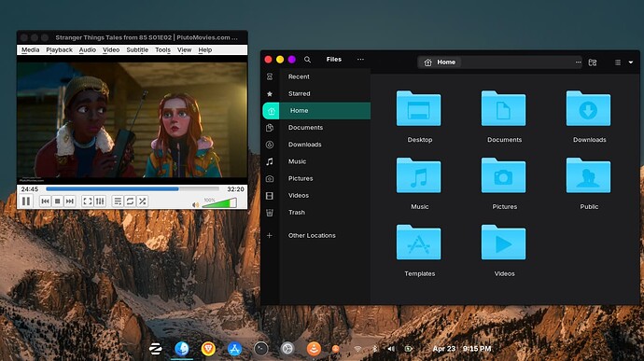Screen dimensions: 644x361
Task: Open VLC extended settings equalizer icon
Action: tap(100, 201)
